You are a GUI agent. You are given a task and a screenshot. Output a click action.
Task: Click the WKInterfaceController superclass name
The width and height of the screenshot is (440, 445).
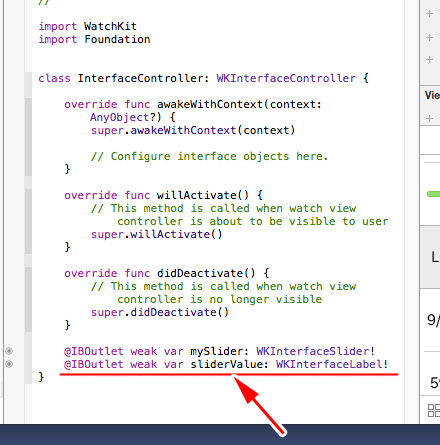286,78
